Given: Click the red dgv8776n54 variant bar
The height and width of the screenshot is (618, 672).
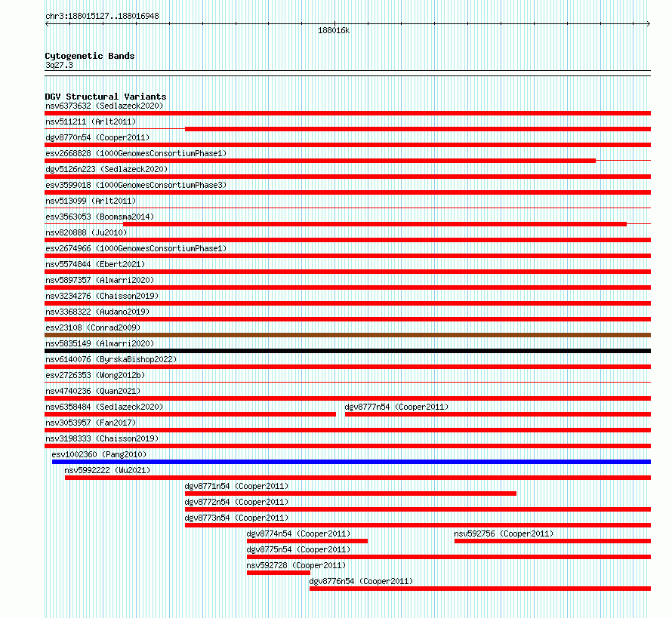Looking at the screenshot, I should (480, 589).
